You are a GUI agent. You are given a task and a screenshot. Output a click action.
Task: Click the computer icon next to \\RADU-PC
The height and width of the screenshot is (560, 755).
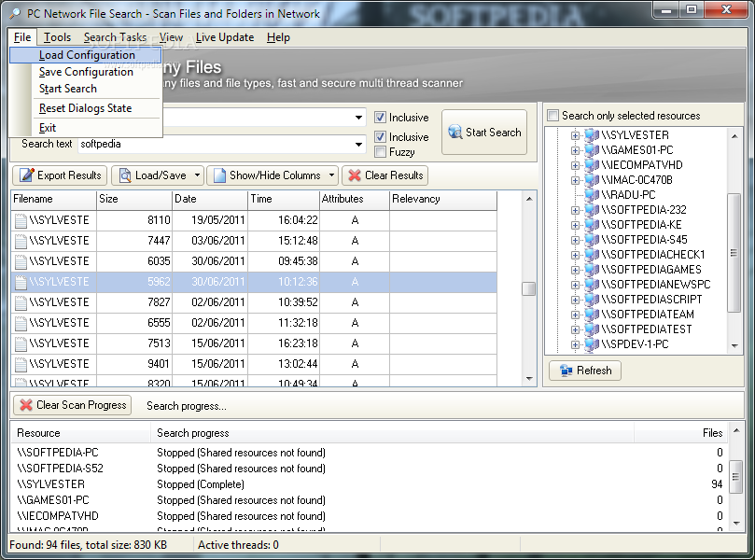point(592,195)
